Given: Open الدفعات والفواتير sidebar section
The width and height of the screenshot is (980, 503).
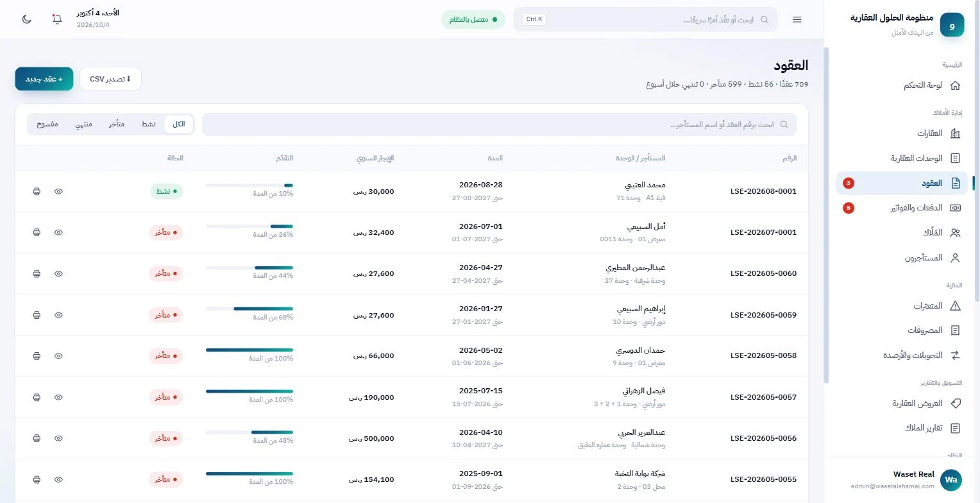Looking at the screenshot, I should coord(902,208).
